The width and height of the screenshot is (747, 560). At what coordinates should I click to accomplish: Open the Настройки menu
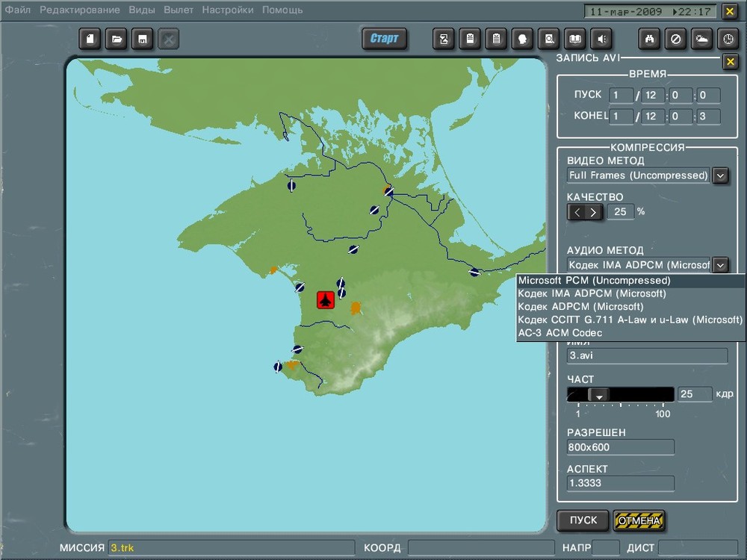228,10
